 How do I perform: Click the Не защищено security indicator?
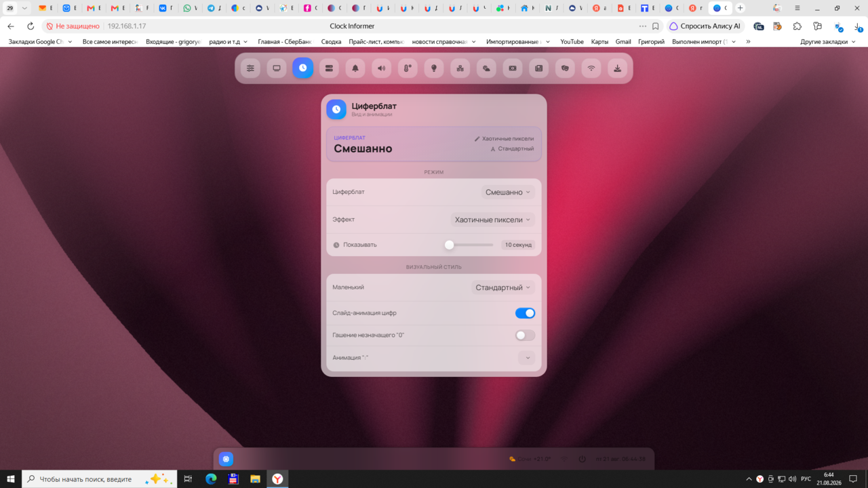coord(73,26)
